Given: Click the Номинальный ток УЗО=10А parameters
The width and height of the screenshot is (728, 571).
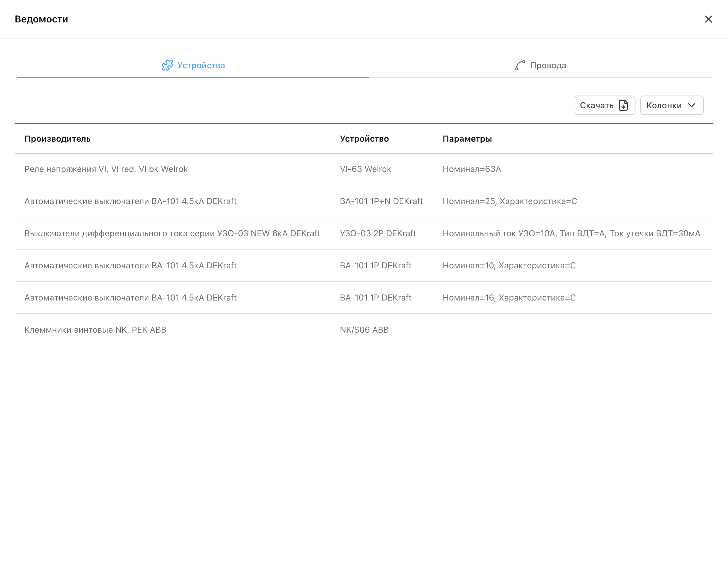Looking at the screenshot, I should tap(571, 233).
